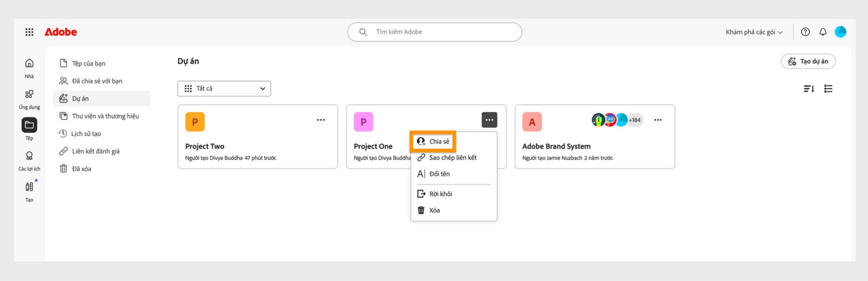Open Project Two more options menu
868x281 pixels.
pos(321,120)
